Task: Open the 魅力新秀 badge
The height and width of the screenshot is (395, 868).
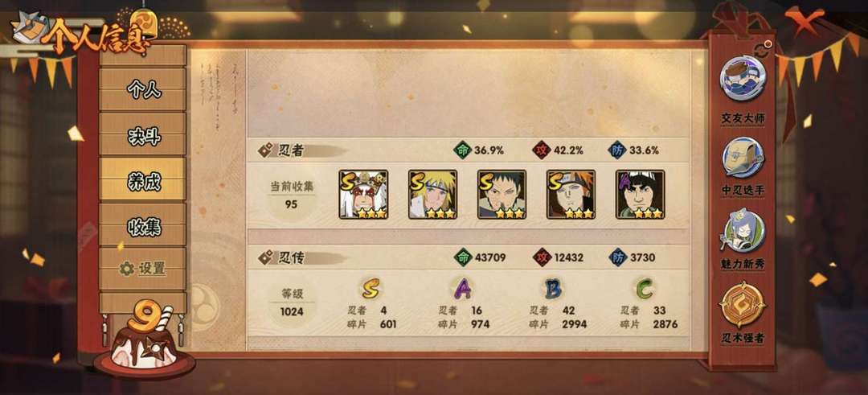Action: pos(743,231)
